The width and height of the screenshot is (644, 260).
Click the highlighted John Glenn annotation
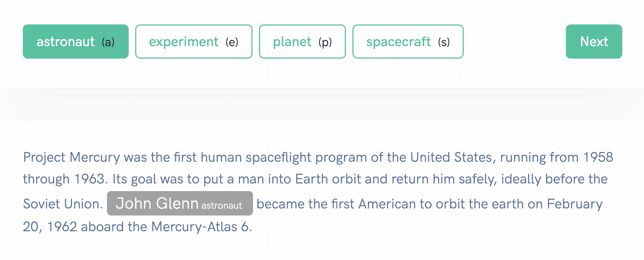tap(180, 203)
